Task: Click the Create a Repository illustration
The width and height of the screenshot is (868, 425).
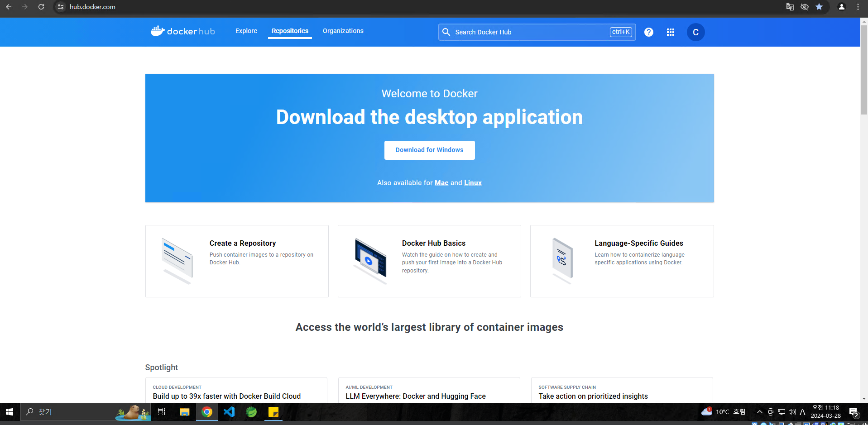Action: tap(177, 261)
